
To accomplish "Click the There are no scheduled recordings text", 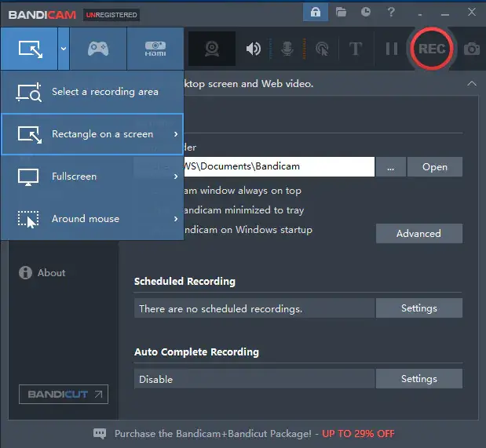I will 221,308.
